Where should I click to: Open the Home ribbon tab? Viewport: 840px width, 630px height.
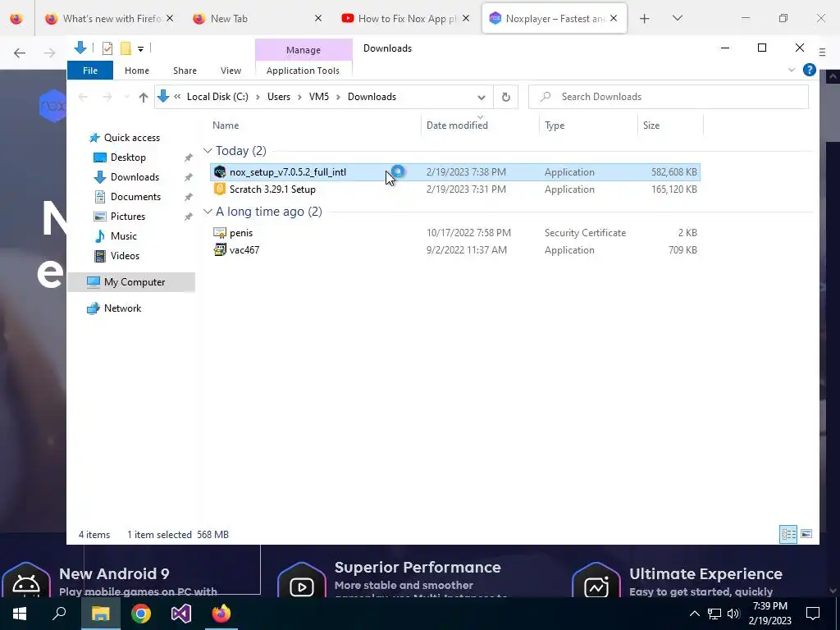137,71
